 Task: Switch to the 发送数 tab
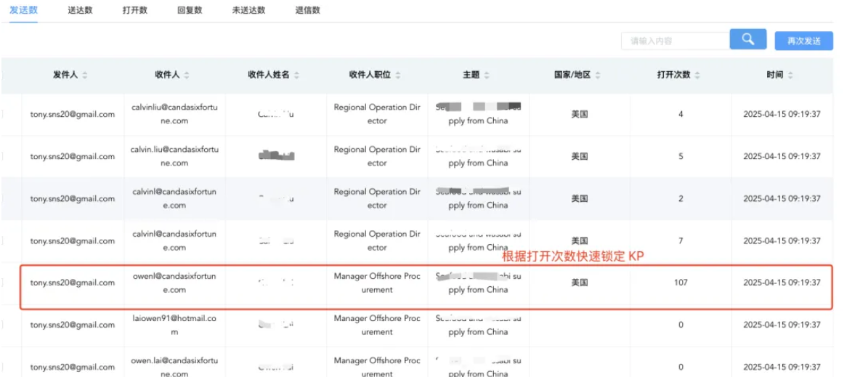pos(24,10)
